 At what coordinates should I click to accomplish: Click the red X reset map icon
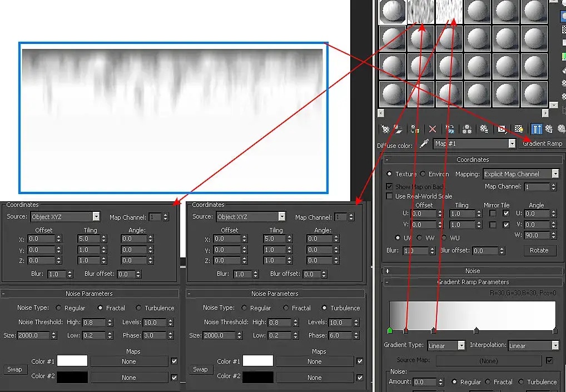tap(433, 129)
